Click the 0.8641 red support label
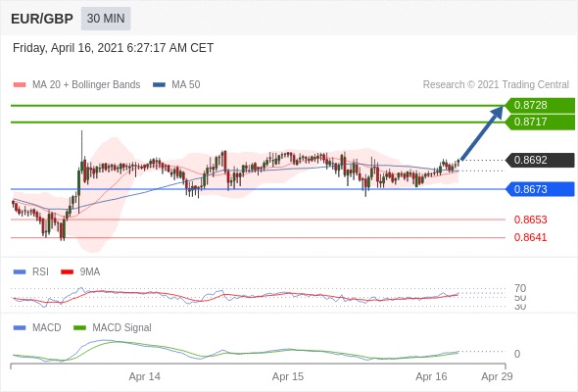 530,237
